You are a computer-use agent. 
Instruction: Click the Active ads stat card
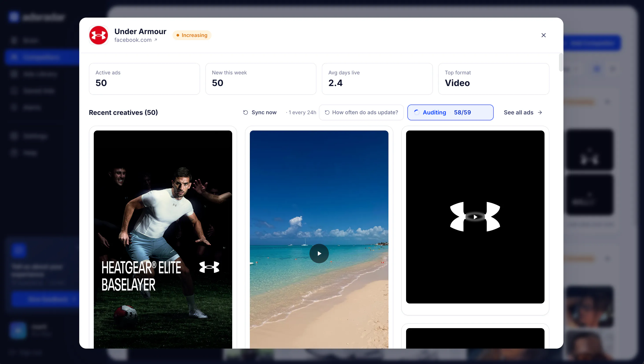click(145, 79)
